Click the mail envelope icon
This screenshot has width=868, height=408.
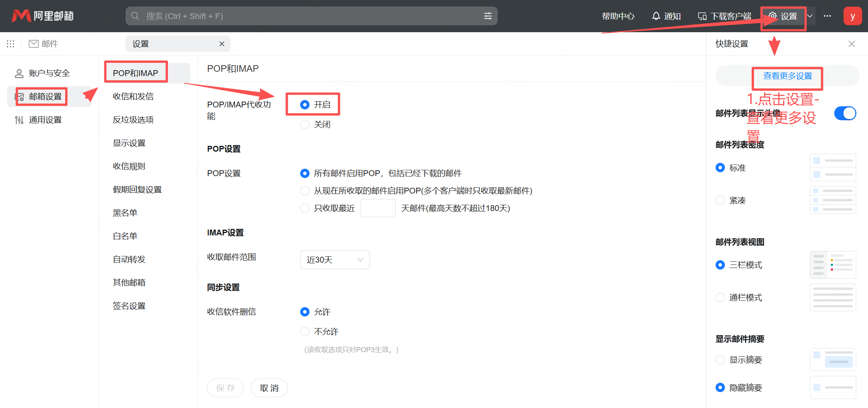34,44
